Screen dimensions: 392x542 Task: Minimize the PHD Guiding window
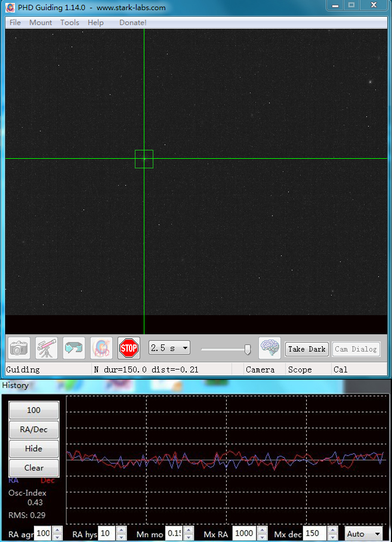click(x=335, y=5)
